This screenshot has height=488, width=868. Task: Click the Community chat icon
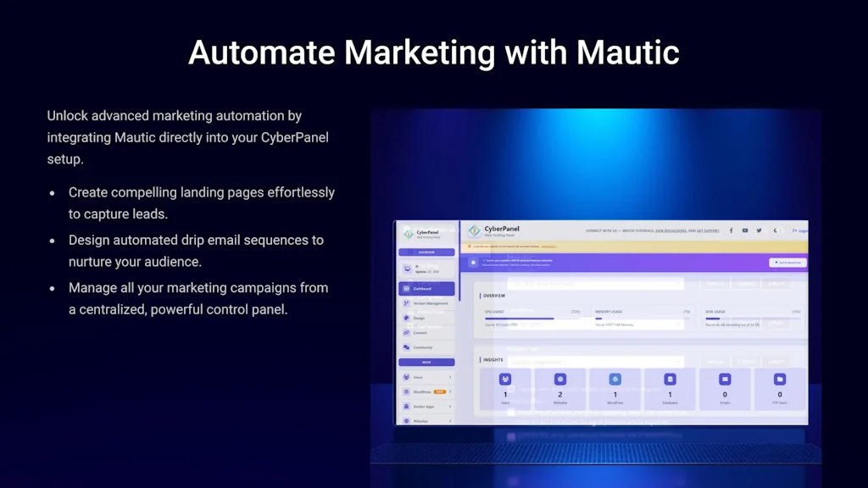(x=406, y=347)
